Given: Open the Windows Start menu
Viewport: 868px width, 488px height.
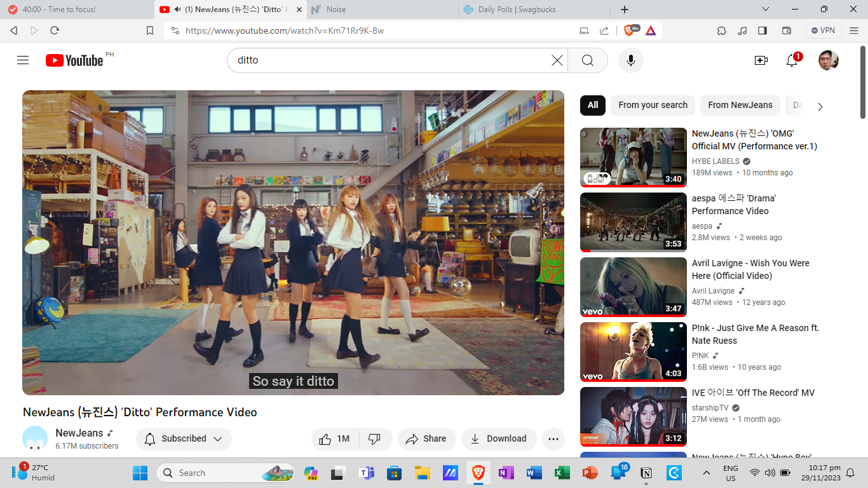Looking at the screenshot, I should tap(140, 473).
